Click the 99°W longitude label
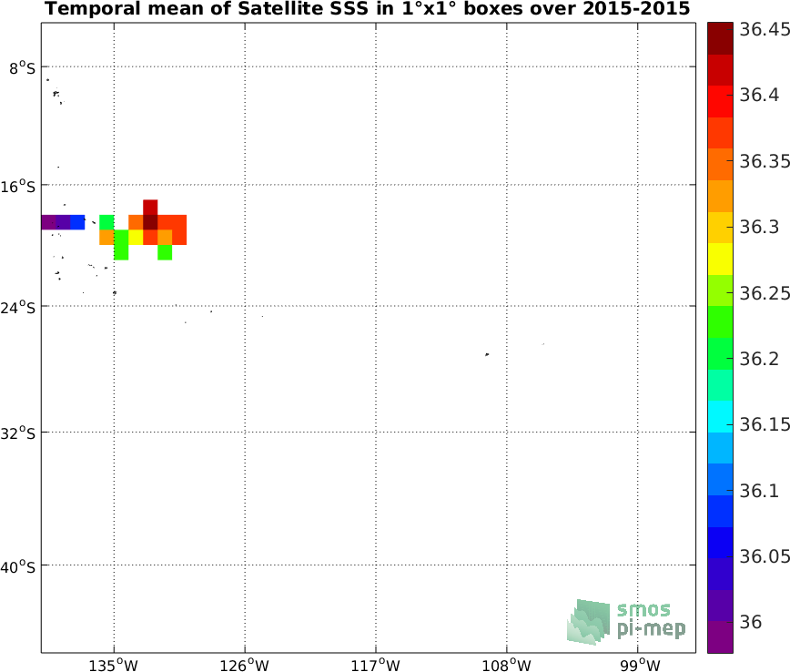 point(640,665)
